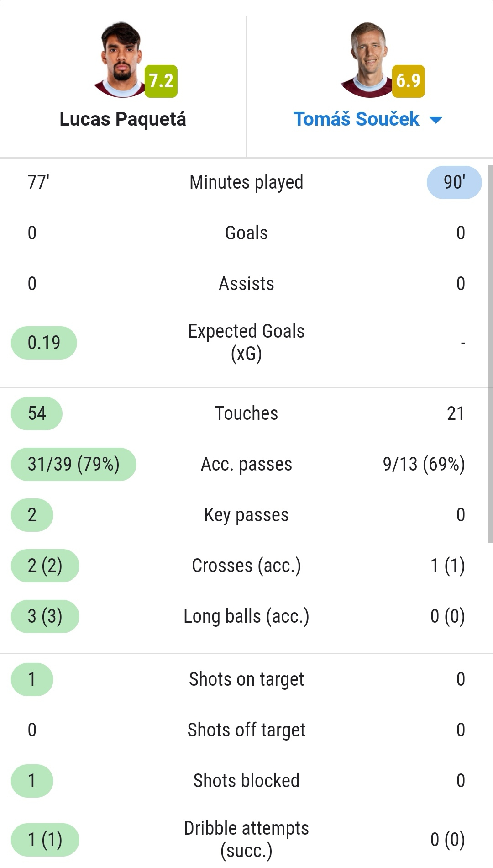The image size is (493, 868).
Task: Click the 31/39 (79%) accurate passes pill
Action: (x=73, y=464)
